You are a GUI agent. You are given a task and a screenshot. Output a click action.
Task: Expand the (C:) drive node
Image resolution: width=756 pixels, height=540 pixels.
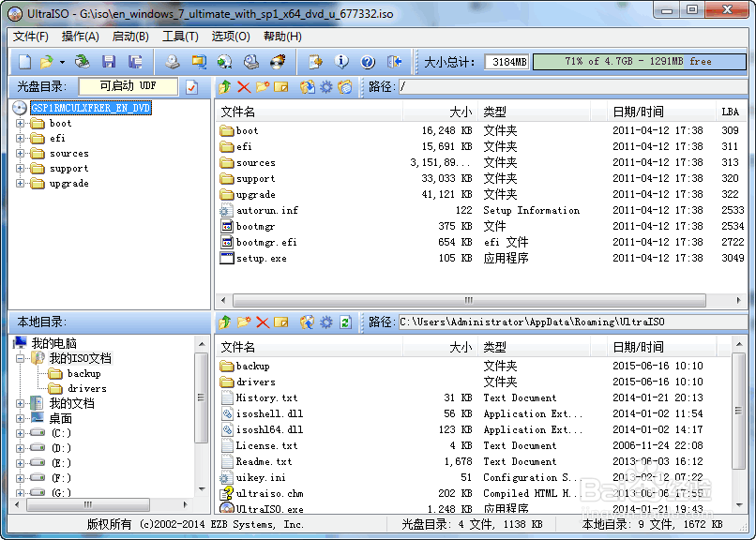(20, 433)
